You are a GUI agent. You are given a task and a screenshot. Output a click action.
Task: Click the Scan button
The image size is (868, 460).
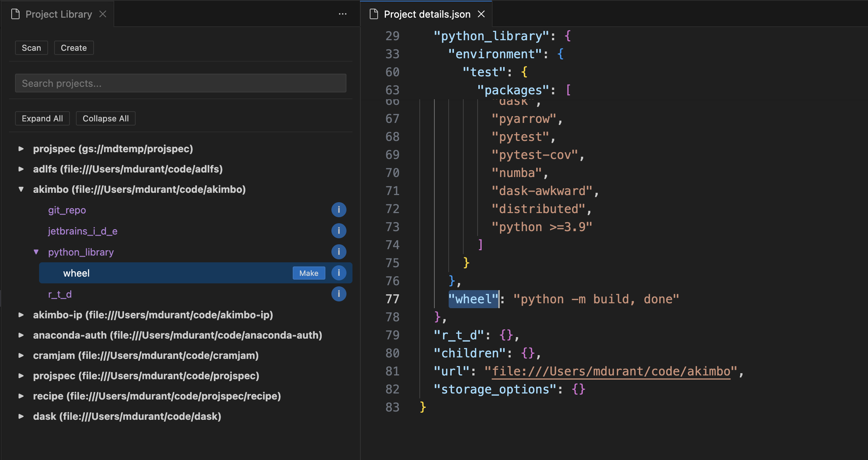pyautogui.click(x=31, y=48)
